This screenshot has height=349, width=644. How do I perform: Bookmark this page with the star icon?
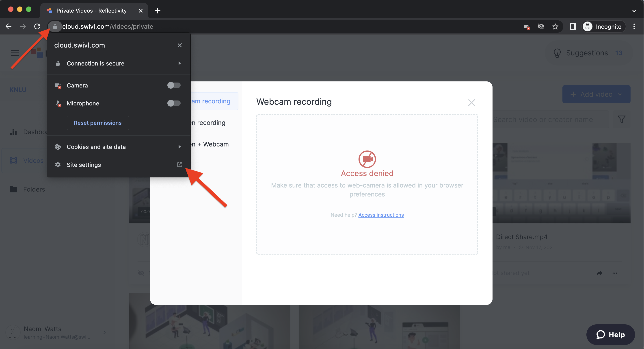[555, 26]
